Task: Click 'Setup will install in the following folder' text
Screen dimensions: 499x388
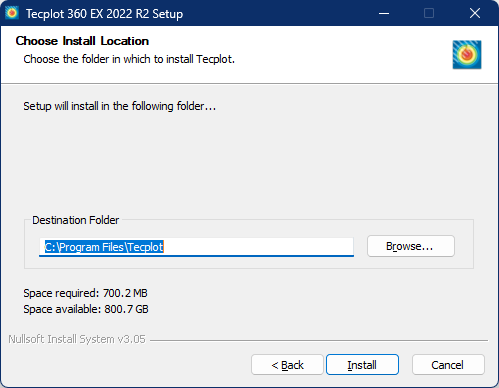Action: pyautogui.click(x=119, y=106)
